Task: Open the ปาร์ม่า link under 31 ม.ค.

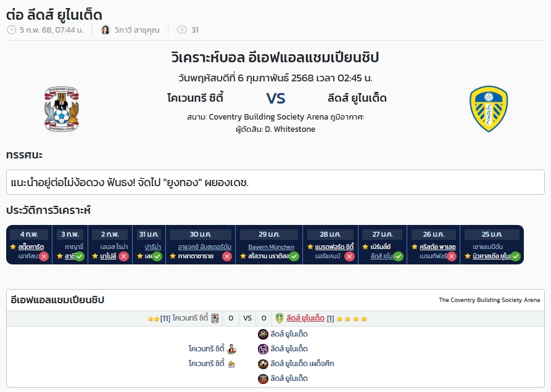Action: 153,247
